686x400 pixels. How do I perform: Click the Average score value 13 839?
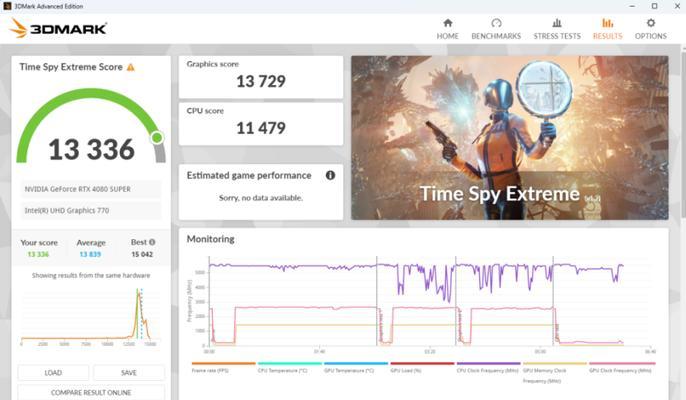click(x=90, y=254)
